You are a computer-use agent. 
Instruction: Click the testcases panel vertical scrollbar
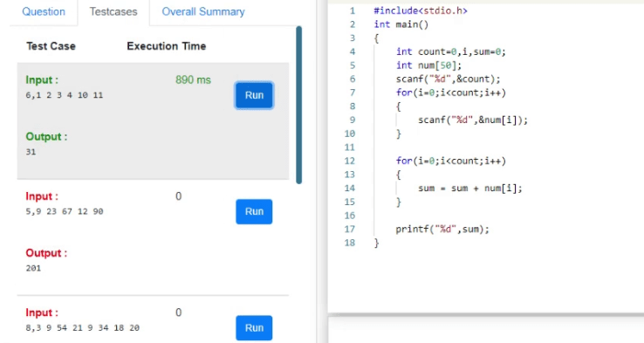point(298,105)
